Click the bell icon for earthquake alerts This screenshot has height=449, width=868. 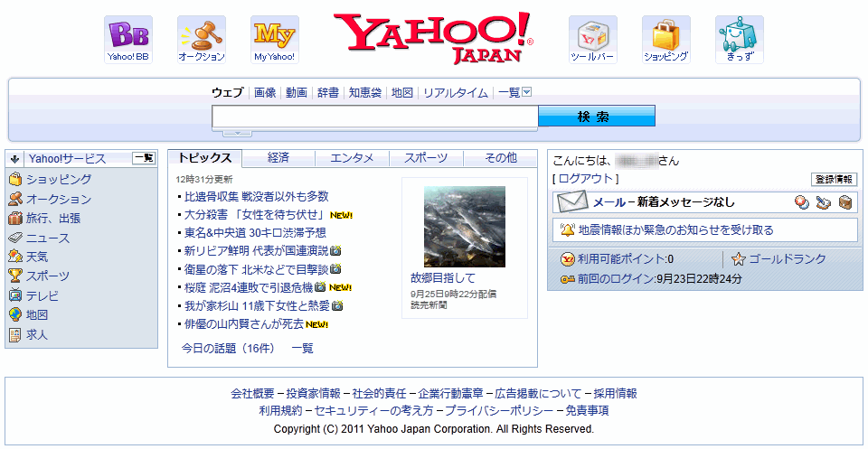click(568, 230)
